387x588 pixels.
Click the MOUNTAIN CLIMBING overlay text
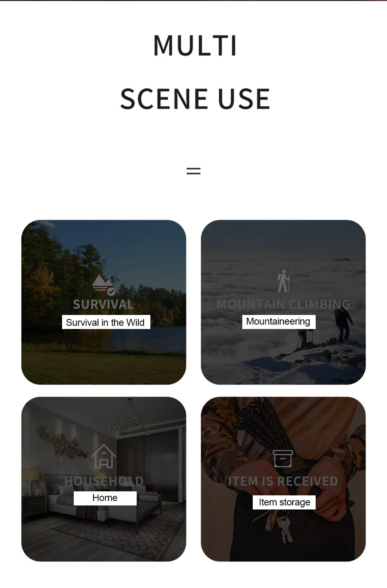283,304
